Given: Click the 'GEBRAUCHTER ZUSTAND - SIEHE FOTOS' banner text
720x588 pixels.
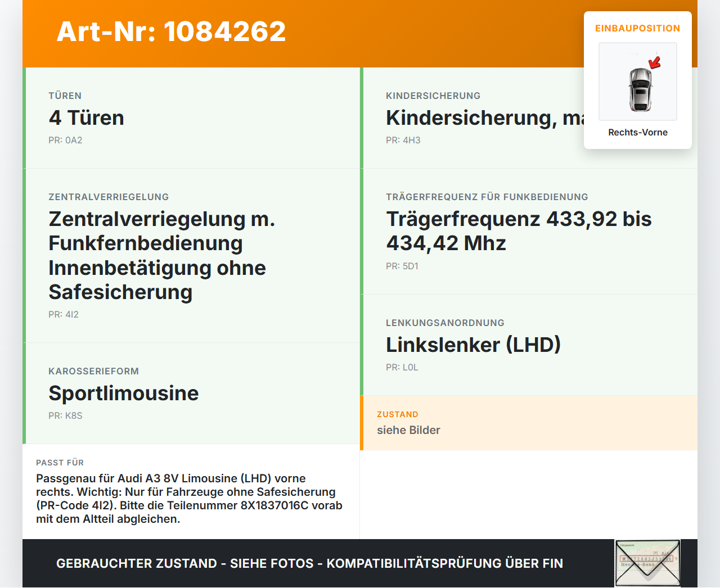Looking at the screenshot, I should pos(309,563).
